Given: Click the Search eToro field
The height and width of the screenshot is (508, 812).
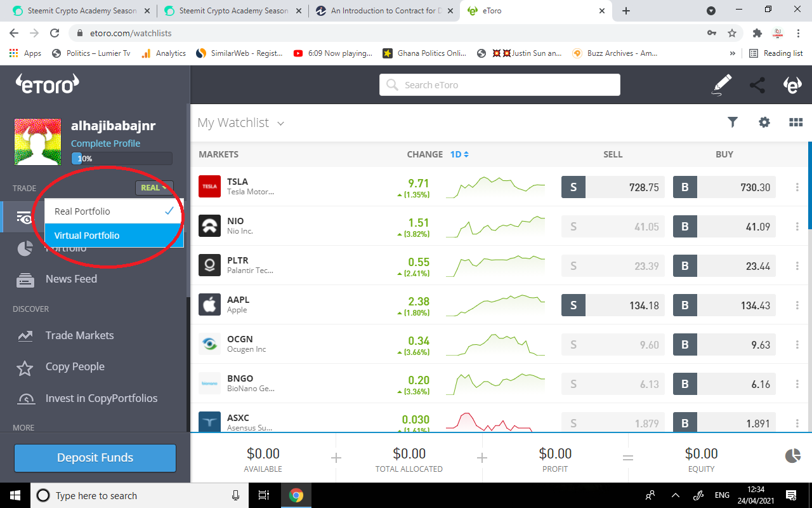Looking at the screenshot, I should click(x=500, y=85).
